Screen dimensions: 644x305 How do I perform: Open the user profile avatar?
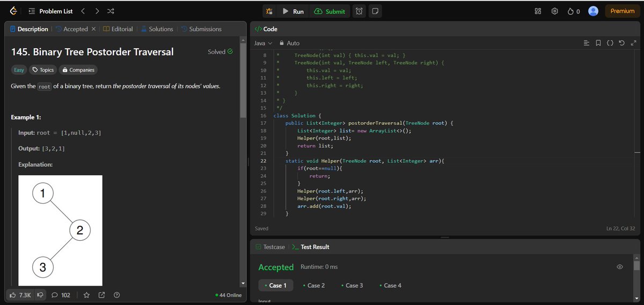click(593, 11)
